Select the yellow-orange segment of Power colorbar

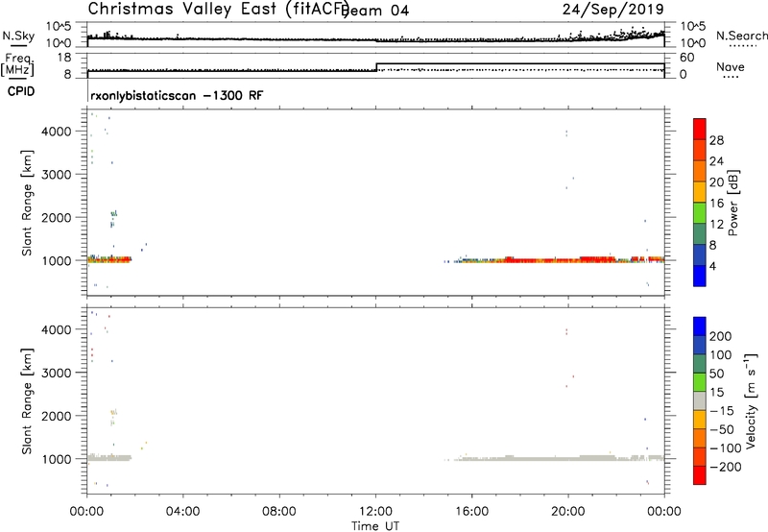point(700,191)
